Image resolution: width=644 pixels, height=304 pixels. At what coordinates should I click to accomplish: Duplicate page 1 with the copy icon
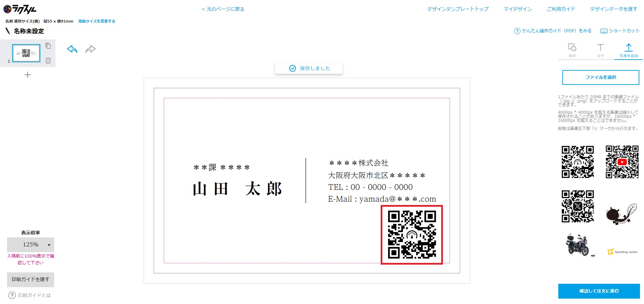pyautogui.click(x=48, y=46)
